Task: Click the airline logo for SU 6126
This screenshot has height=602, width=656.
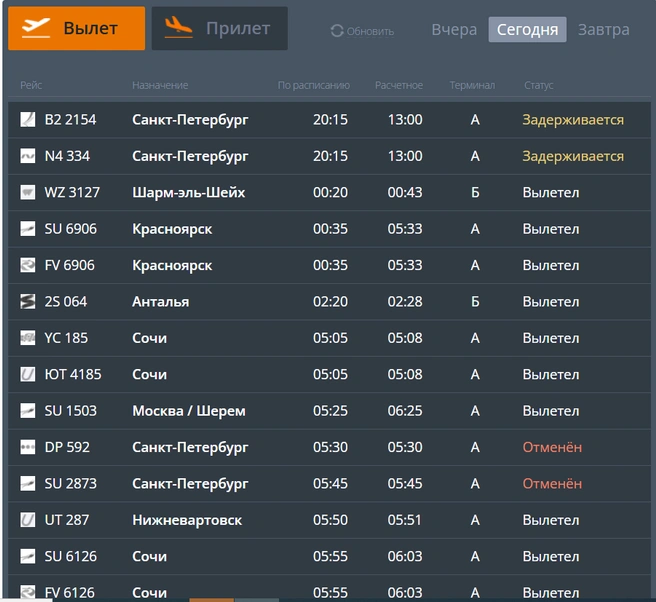Action: point(28,556)
